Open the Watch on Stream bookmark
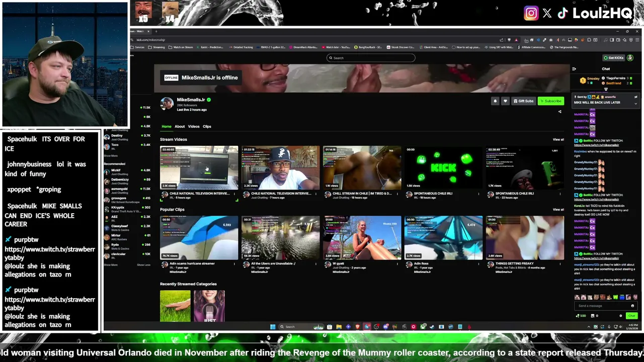The width and height of the screenshot is (644, 362). pos(181,47)
